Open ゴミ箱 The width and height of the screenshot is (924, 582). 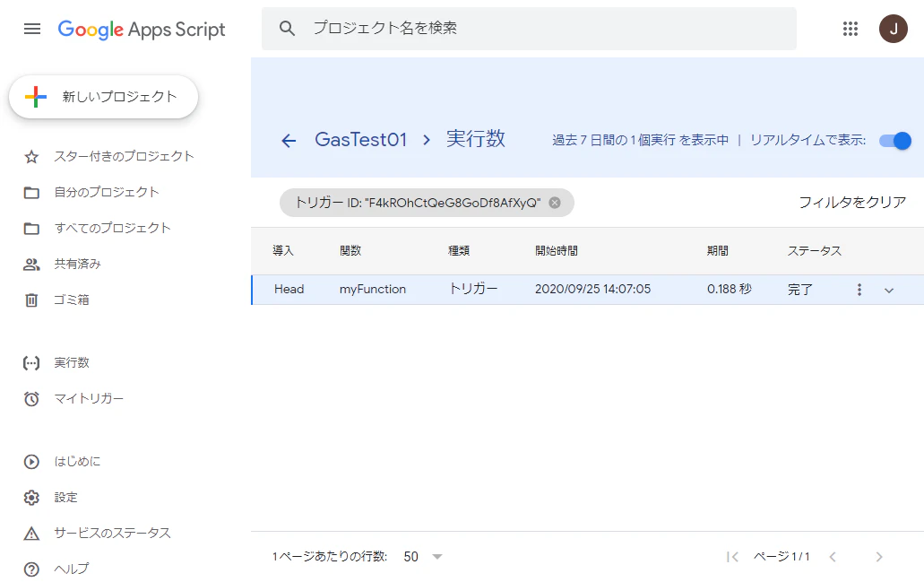pyautogui.click(x=72, y=300)
